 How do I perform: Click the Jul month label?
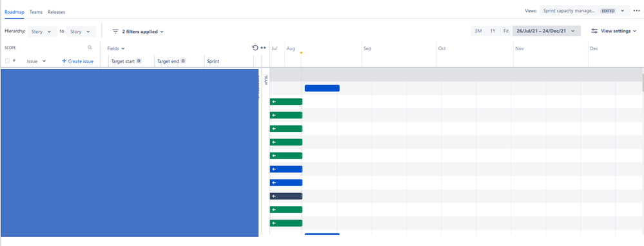click(275, 48)
